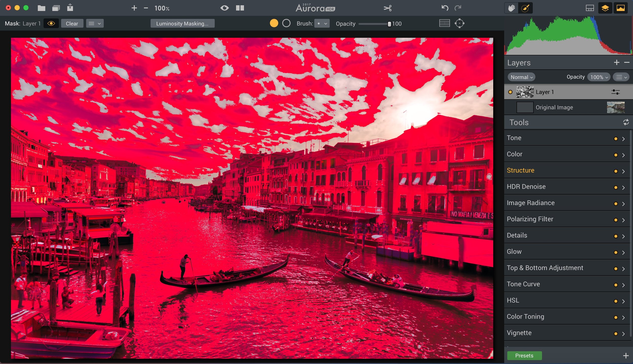
Task: Toggle the Vignette panel enable dot
Action: [x=616, y=334]
